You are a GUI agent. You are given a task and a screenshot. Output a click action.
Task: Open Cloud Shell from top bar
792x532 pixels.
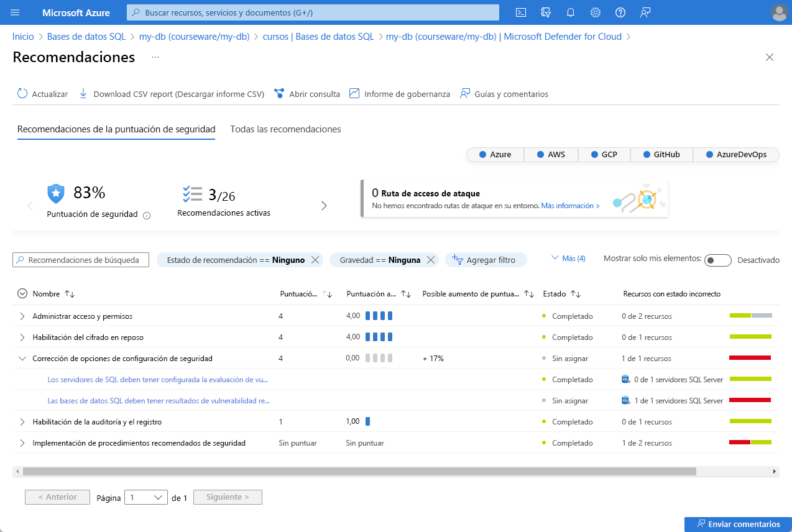[x=522, y=12]
